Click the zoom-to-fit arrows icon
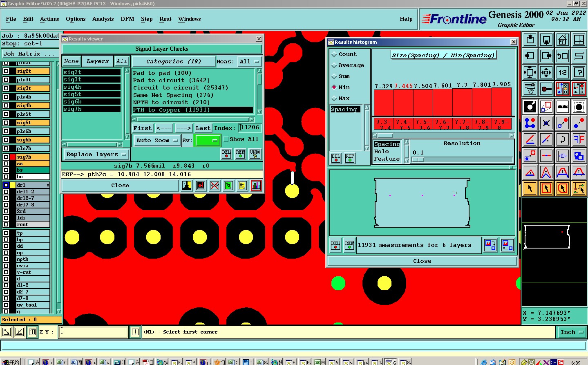588x365 pixels. pos(530,73)
